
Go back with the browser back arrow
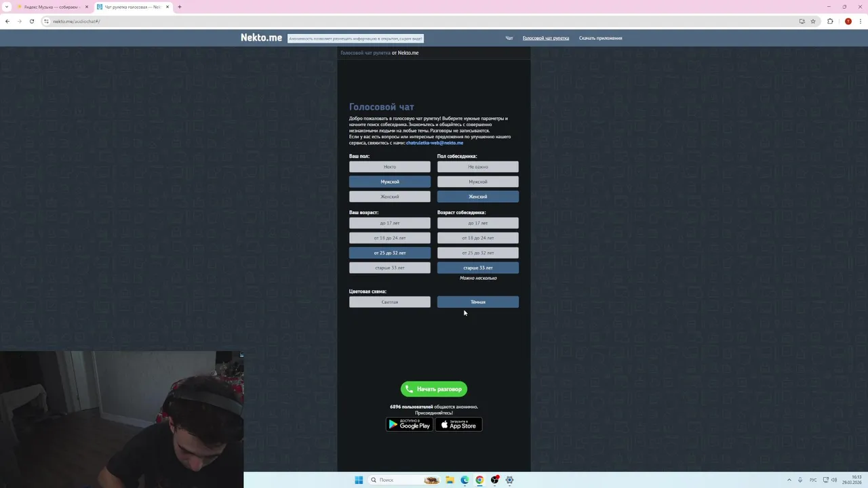click(x=7, y=21)
